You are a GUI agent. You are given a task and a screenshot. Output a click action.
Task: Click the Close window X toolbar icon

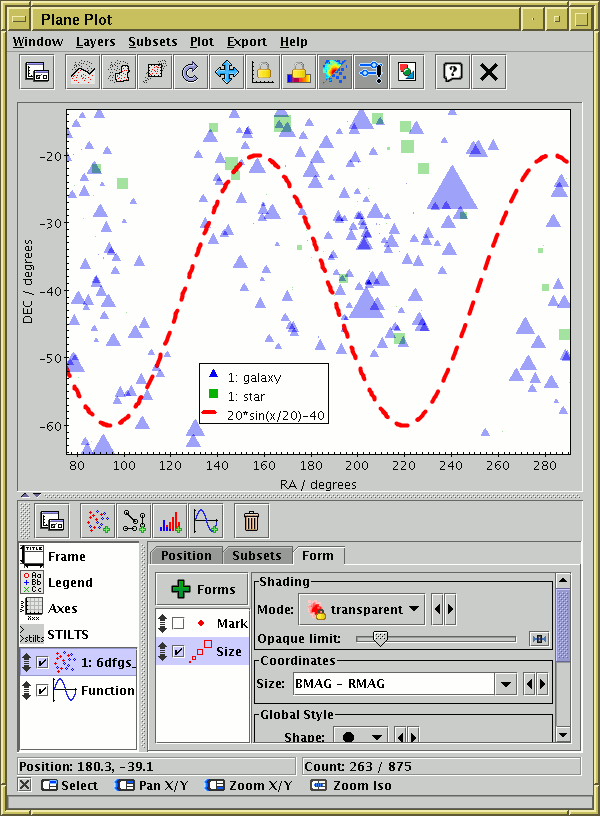(488, 72)
